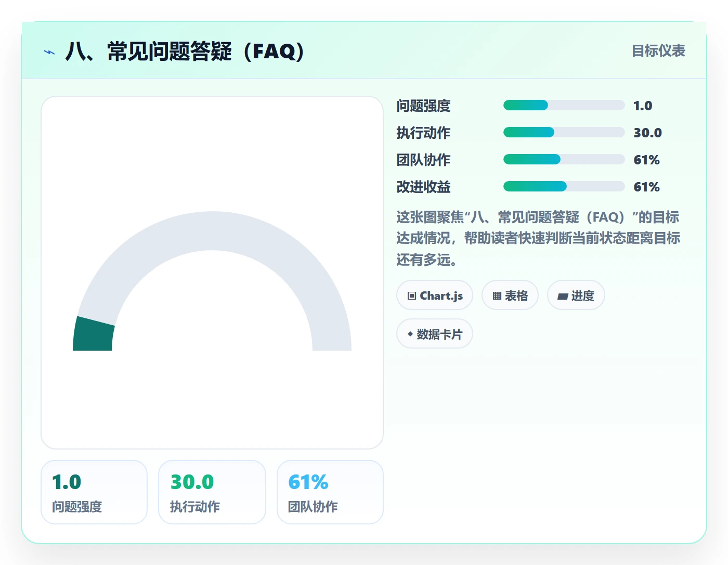Click the 问题强度 progress bar
728x565 pixels.
point(564,105)
